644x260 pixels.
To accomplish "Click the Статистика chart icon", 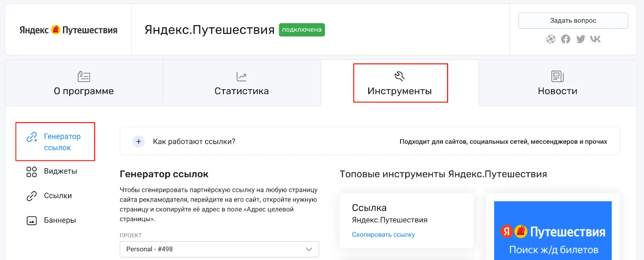I will [x=242, y=76].
